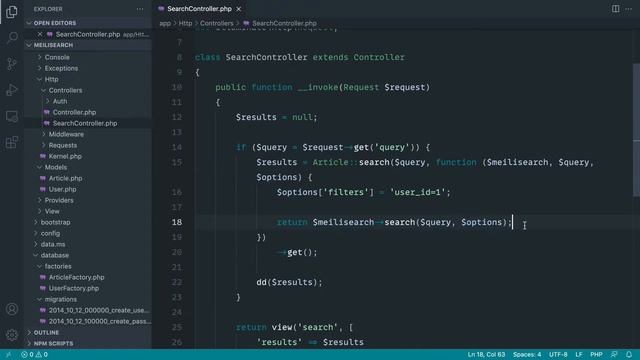
Task: Collapse the Models folder
Action: tap(56, 167)
